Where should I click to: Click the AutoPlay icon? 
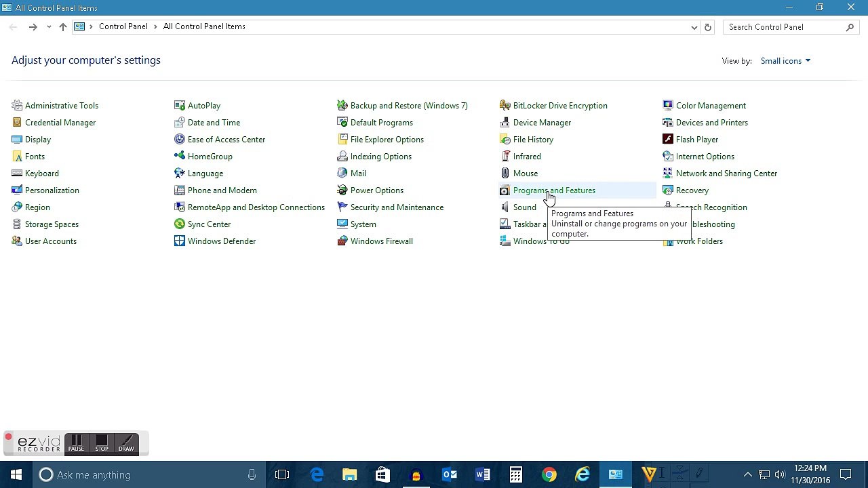tap(180, 106)
